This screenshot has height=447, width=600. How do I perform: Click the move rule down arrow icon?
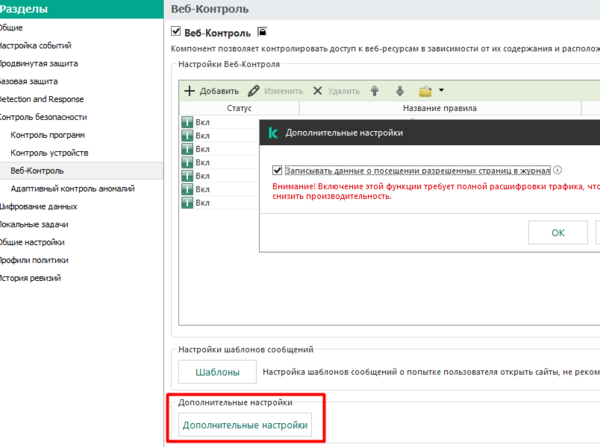click(x=400, y=91)
